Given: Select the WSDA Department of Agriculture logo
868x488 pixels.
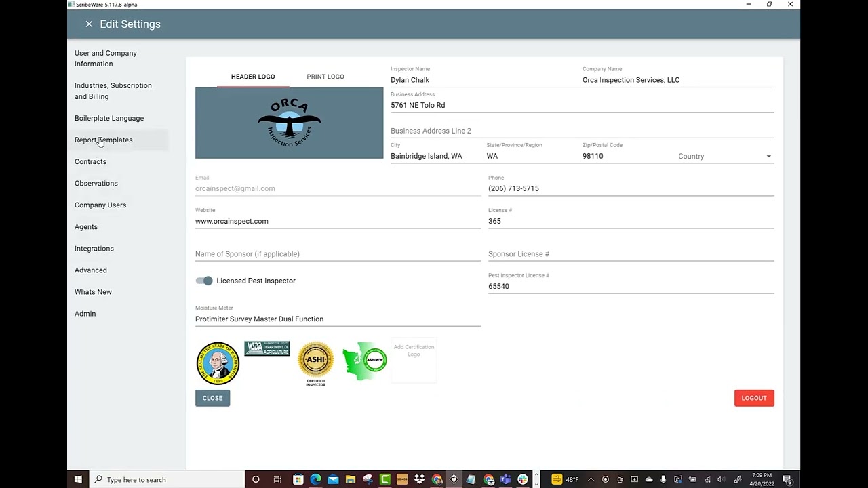Looking at the screenshot, I should [x=267, y=348].
